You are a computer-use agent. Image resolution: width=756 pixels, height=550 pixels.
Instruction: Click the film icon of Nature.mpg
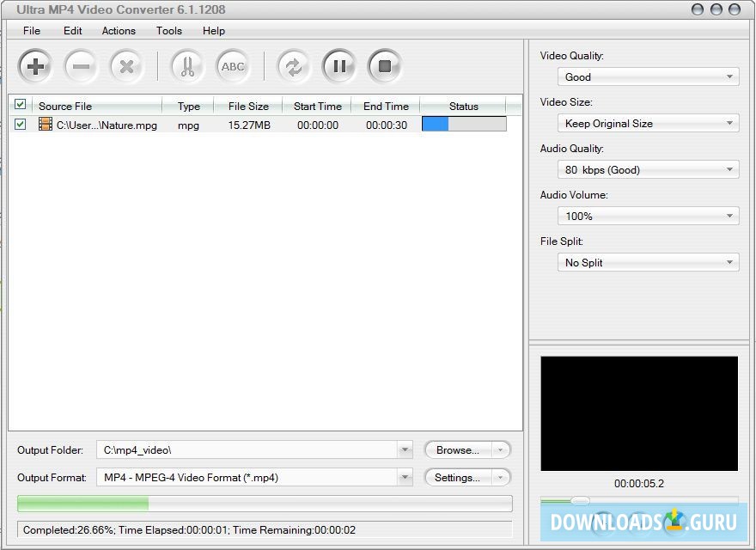pos(46,125)
